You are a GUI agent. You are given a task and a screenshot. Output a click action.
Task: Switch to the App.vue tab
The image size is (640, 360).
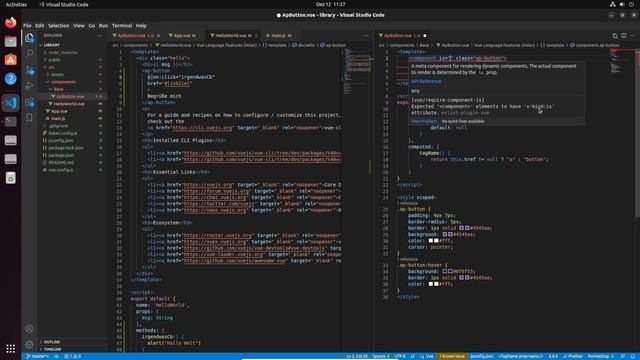(x=182, y=36)
